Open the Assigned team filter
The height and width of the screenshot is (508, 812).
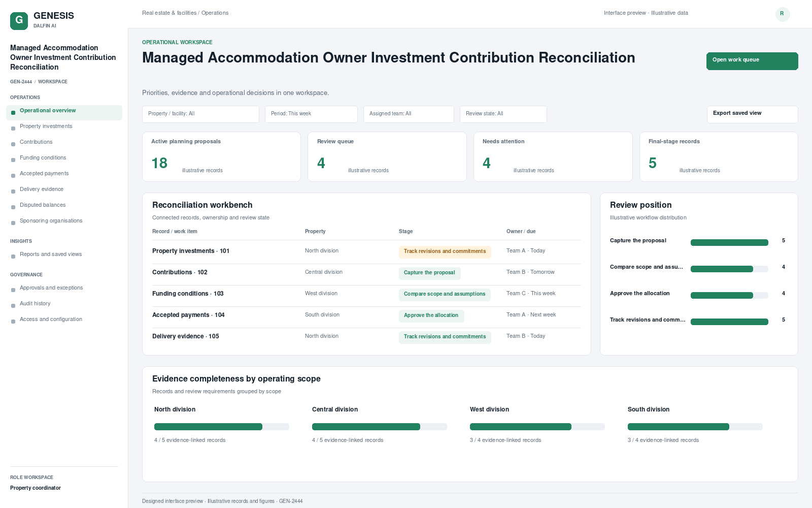pyautogui.click(x=409, y=114)
